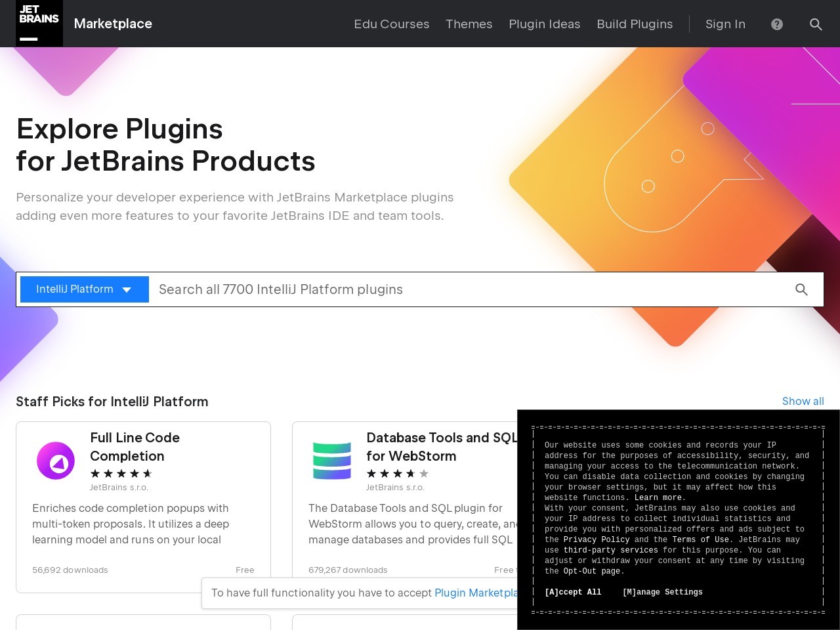The width and height of the screenshot is (840, 630).
Task: Open the third-party services link
Action: tap(610, 550)
